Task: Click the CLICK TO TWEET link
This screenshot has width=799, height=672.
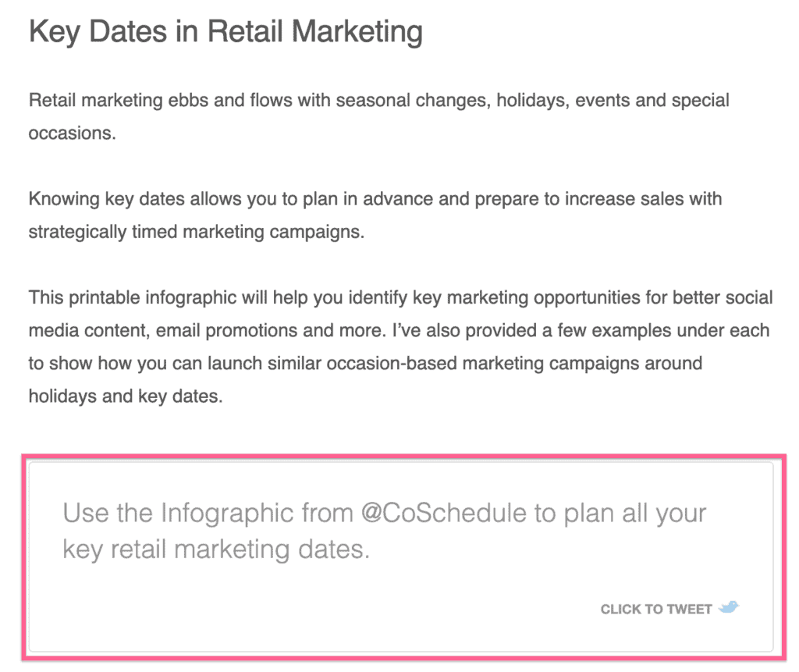Action: pos(655,609)
